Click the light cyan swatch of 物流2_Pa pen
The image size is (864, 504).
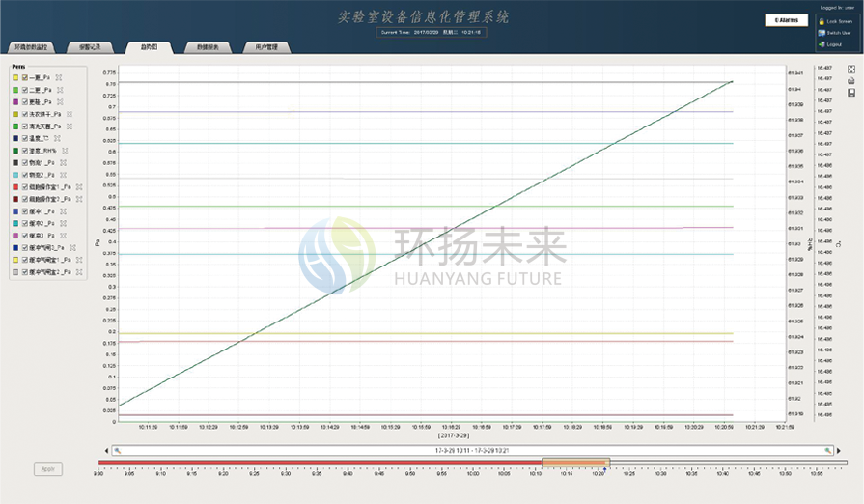pos(15,175)
